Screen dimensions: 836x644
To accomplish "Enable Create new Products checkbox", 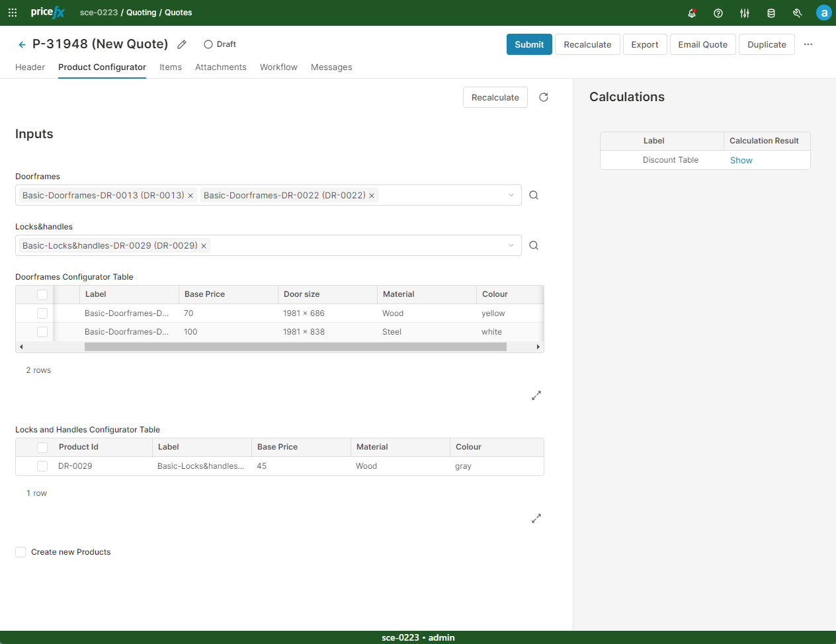I will 21,552.
